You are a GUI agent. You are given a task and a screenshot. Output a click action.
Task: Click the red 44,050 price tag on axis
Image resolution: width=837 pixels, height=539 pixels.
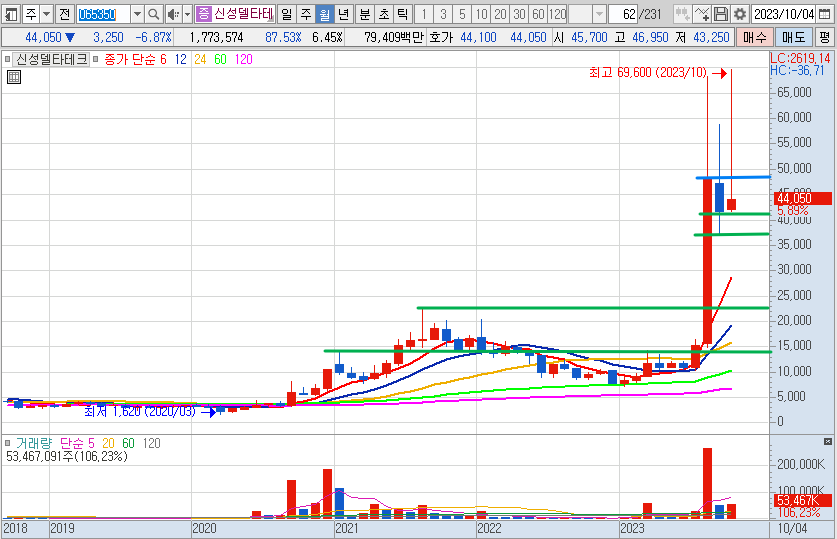point(802,199)
